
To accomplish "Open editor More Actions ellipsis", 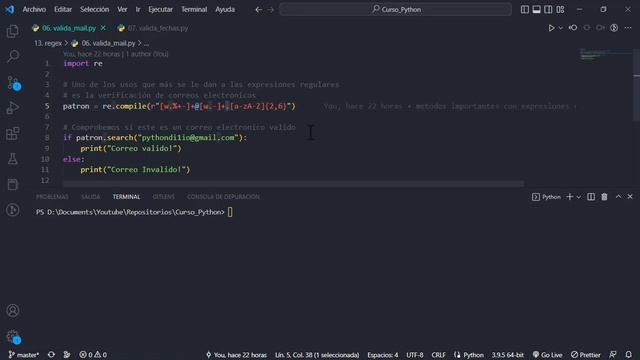I will [628, 28].
